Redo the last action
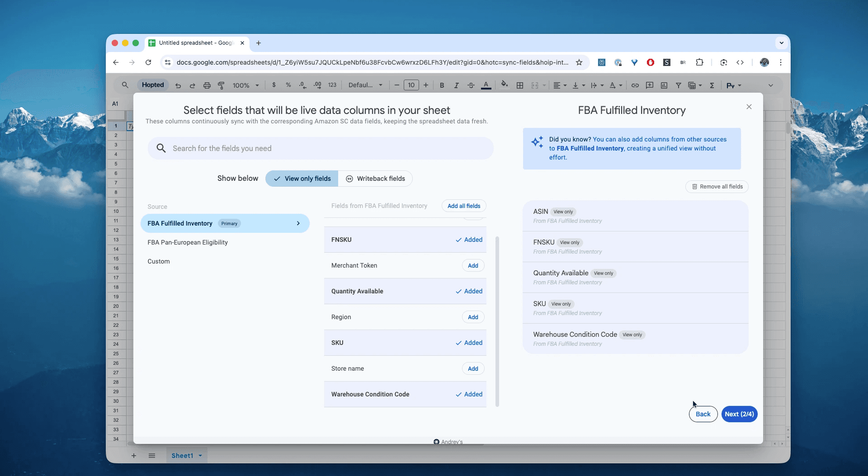 [x=192, y=85]
